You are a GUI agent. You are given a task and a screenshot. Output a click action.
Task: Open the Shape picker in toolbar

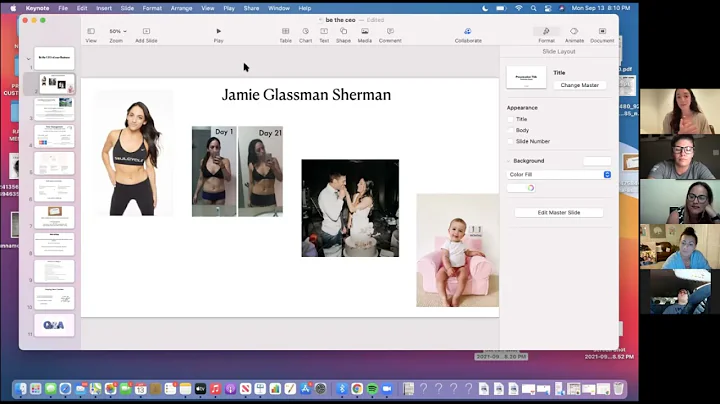[x=343, y=31]
